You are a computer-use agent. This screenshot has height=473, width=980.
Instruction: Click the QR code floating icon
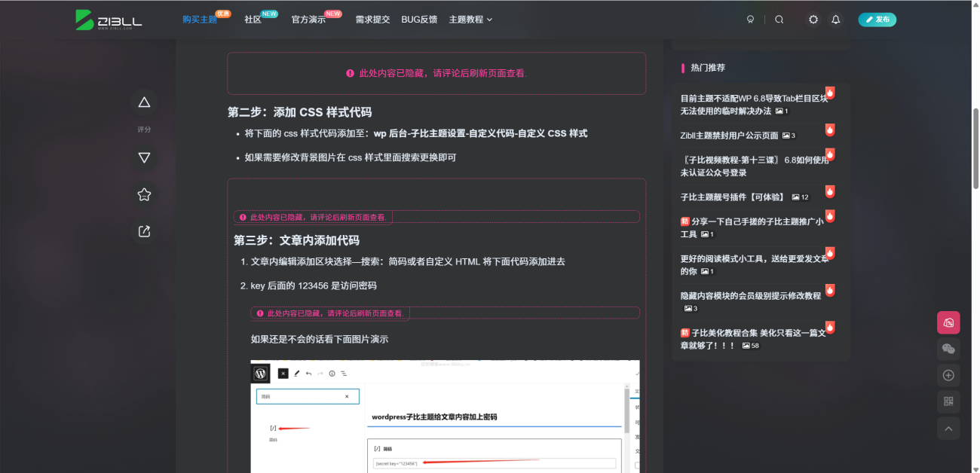tap(948, 401)
